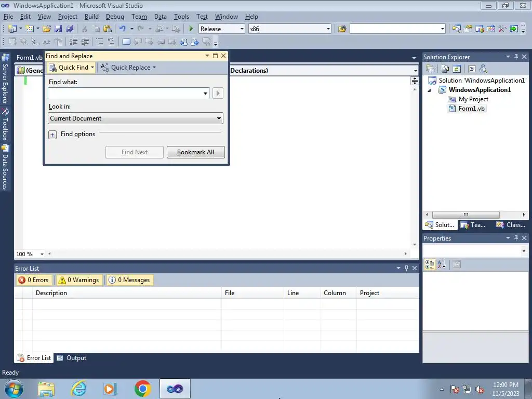
Task: Open the Quick Find mode dropdown
Action: point(92,67)
